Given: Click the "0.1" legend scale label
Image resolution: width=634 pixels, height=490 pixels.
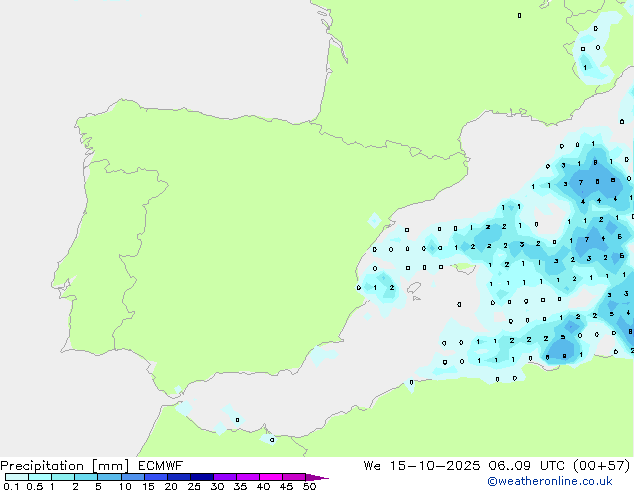Looking at the screenshot, I should (x=11, y=486).
